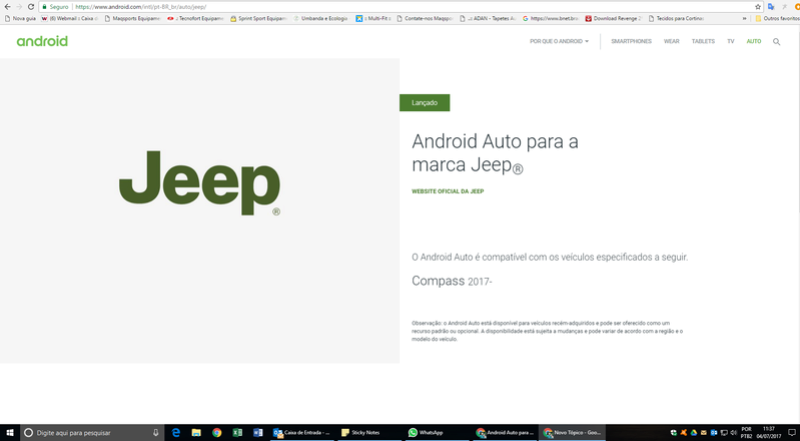Click the volume icon in the system tray
Viewport: 800px width, 441px height.
pos(734,433)
